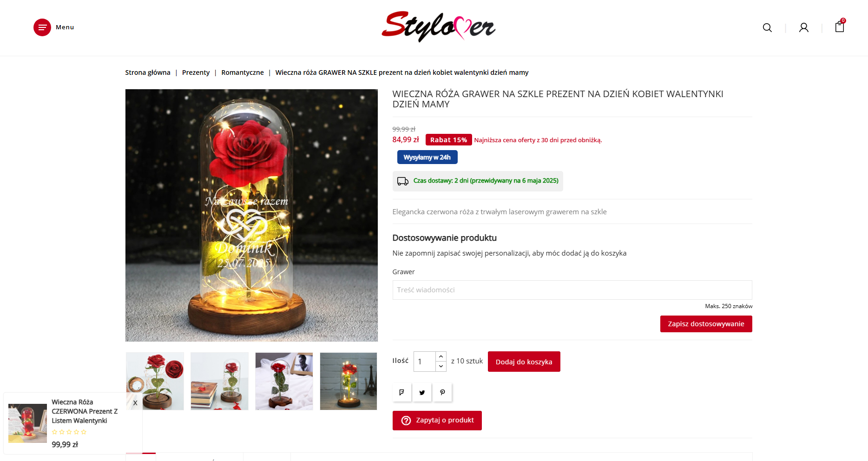Share product via Pinterest icon
The image size is (868, 461).
[442, 392]
